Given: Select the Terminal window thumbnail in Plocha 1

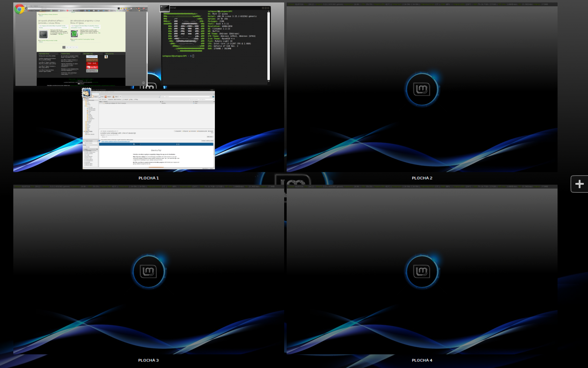Looking at the screenshot, I should pos(216,45).
